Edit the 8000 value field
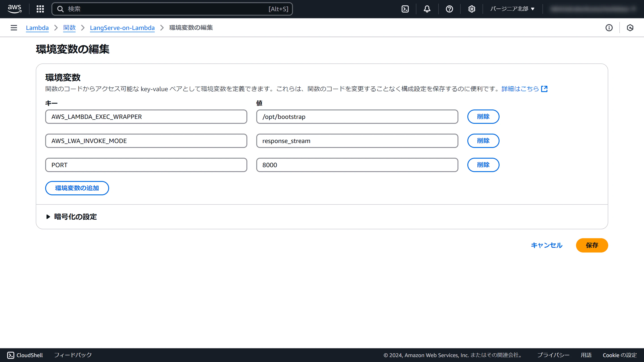Viewport: 644px width, 362px height. (x=357, y=165)
